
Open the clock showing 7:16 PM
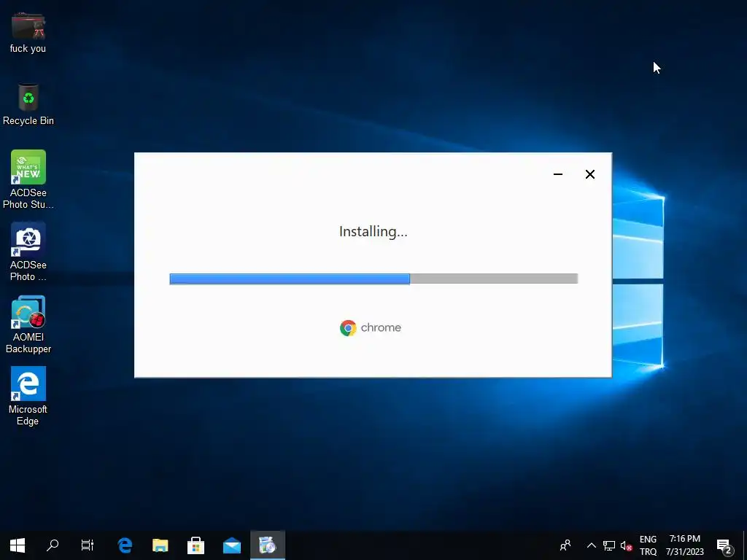[684, 545]
